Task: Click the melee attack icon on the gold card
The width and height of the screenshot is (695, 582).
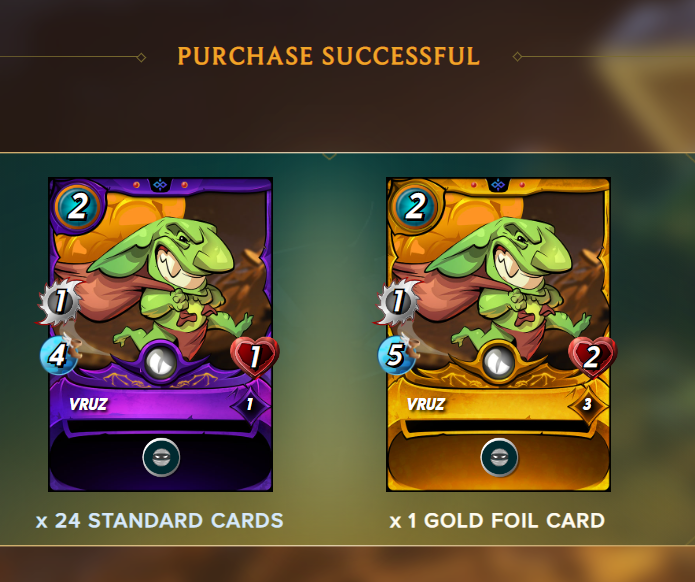Action: 398,301
